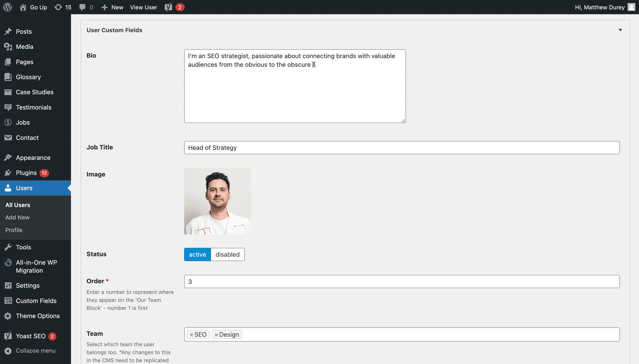Go to Profile submenu item
Screen dimensions: 639x364
pyautogui.click(x=14, y=230)
